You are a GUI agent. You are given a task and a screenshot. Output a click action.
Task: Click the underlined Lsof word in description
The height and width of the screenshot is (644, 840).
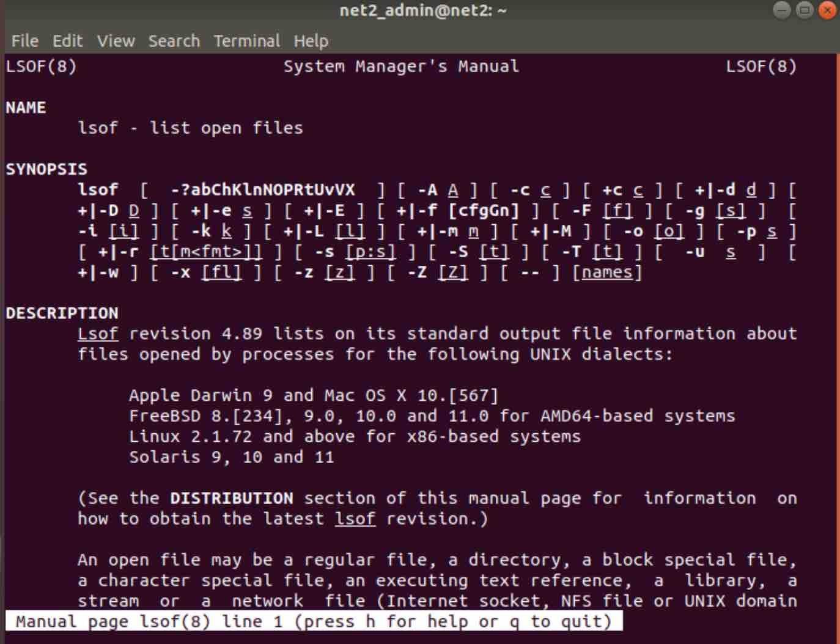click(x=98, y=334)
